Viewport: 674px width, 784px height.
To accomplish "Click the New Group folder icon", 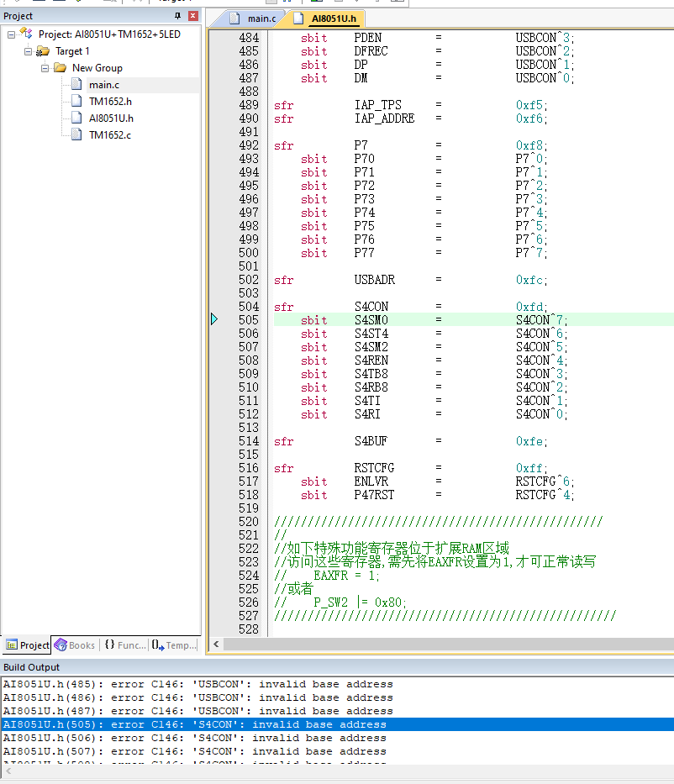I will [60, 68].
